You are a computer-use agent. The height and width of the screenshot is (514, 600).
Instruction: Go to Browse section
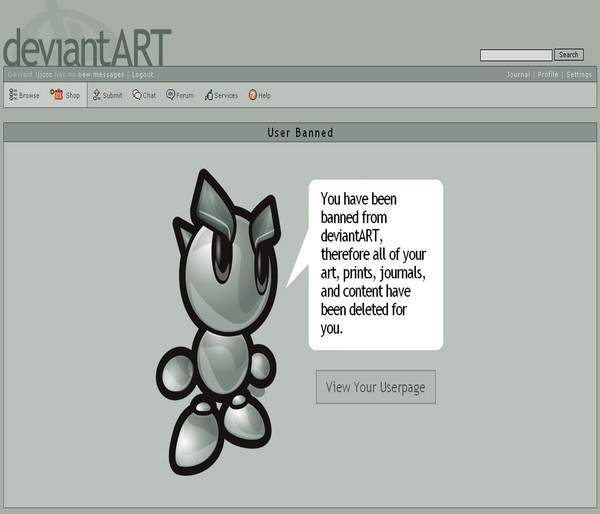coord(29,95)
